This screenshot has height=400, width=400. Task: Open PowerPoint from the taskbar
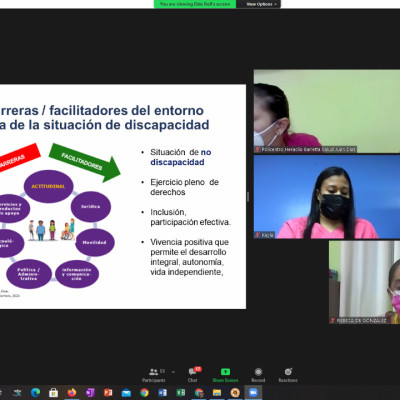pos(108,393)
